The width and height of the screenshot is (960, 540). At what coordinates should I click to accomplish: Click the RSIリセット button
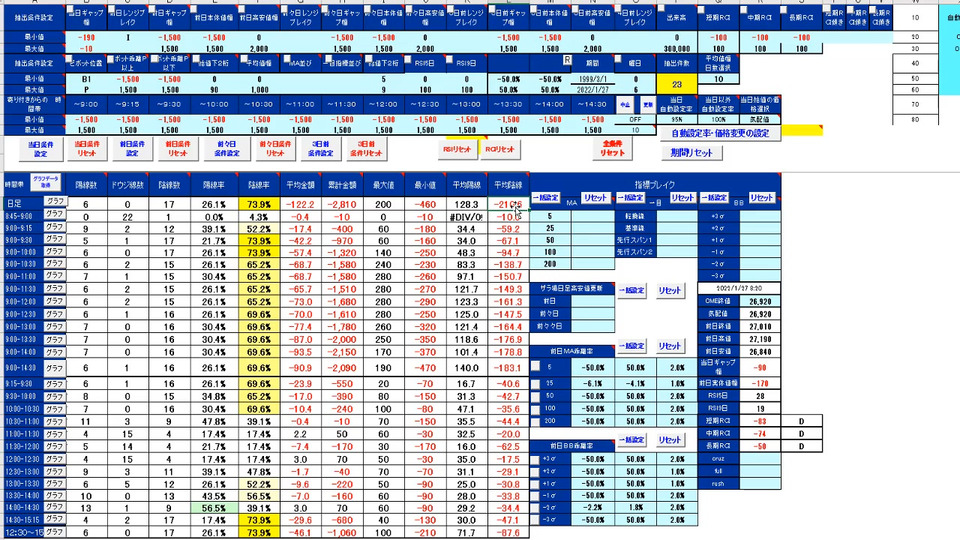[x=457, y=149]
